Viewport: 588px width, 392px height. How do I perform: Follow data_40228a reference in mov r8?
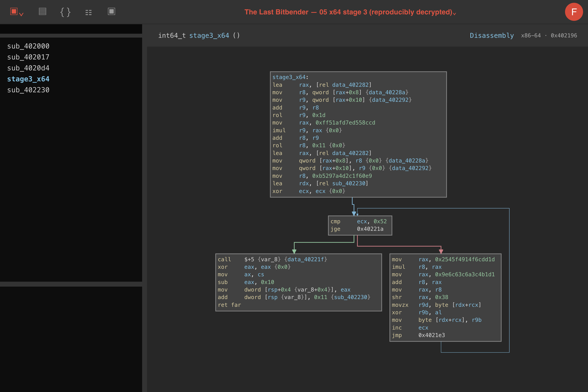(x=387, y=92)
